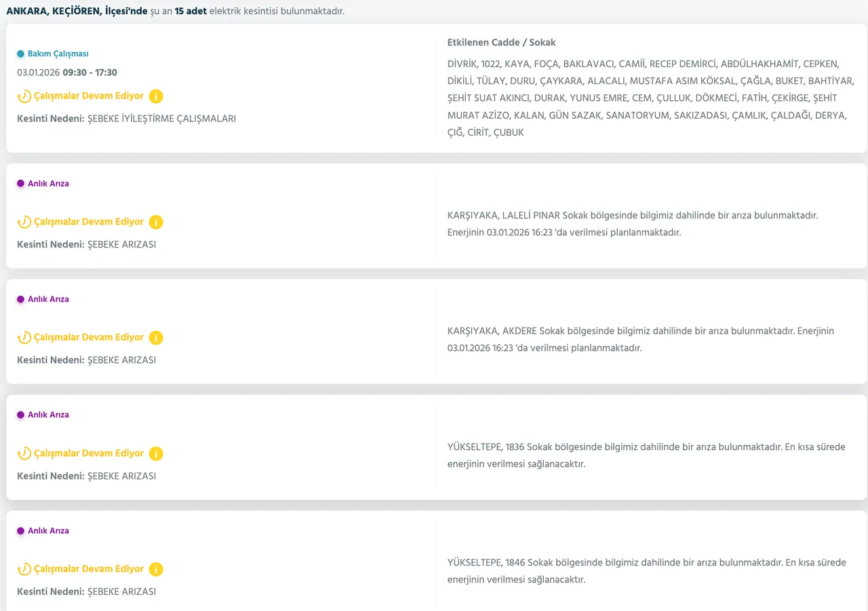Select the Bakım Çalışması label
This screenshot has width=868, height=611.
(58, 54)
